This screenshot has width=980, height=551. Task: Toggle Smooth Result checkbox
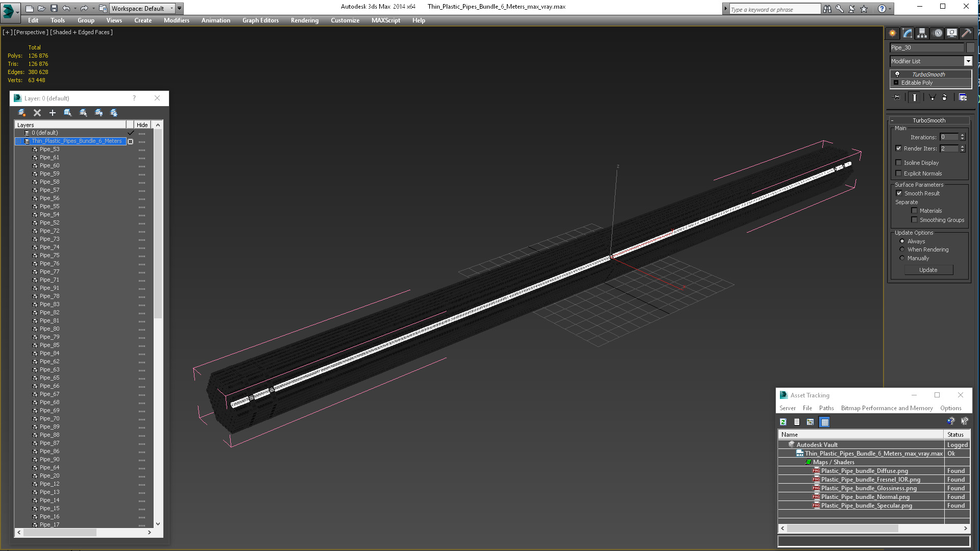(x=899, y=193)
